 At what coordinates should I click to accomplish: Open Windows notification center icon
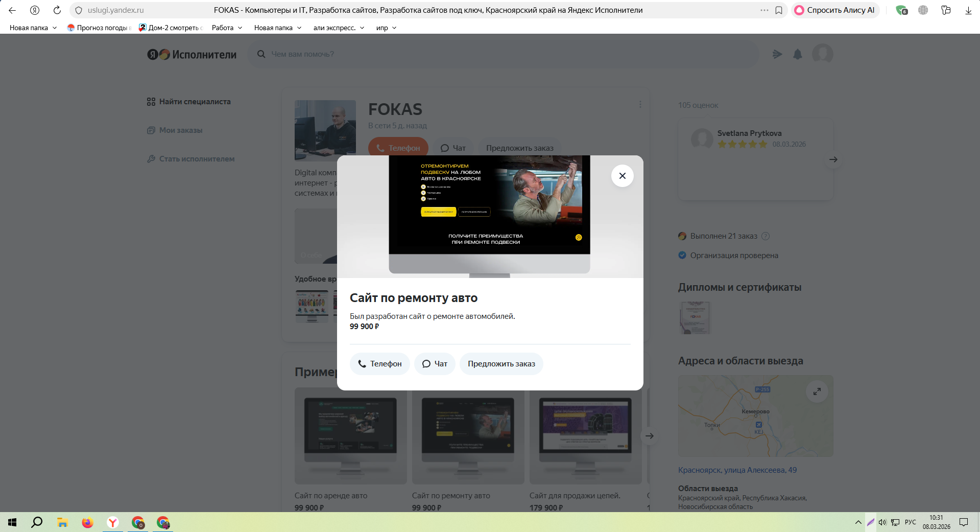[x=964, y=522]
